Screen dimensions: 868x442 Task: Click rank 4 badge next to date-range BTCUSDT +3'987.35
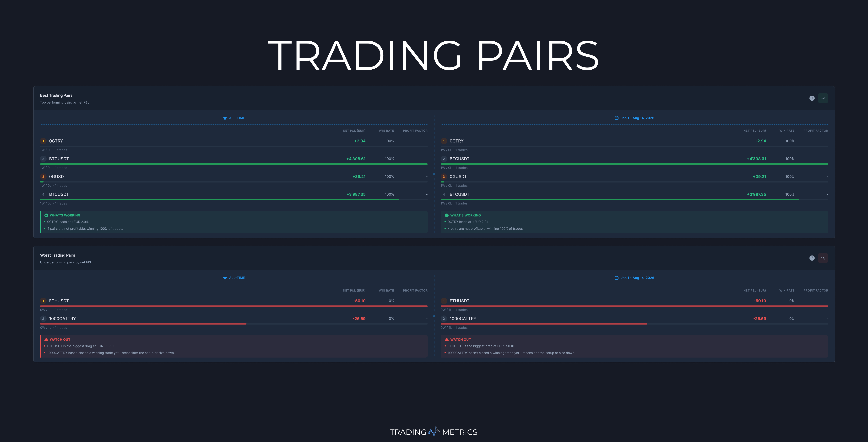click(443, 194)
